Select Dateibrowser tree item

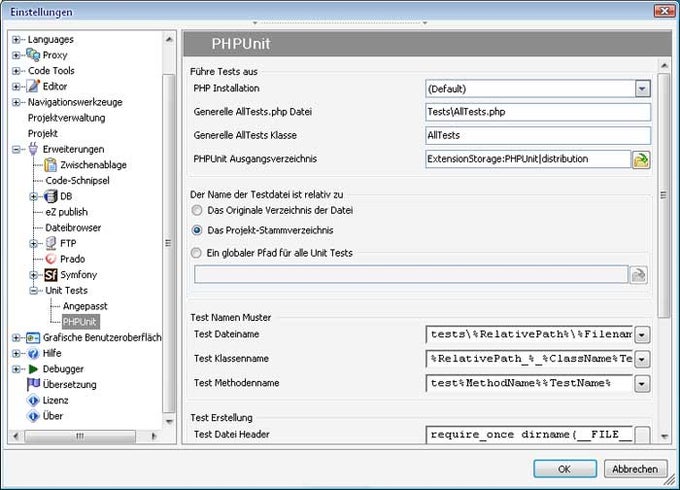pyautogui.click(x=73, y=228)
